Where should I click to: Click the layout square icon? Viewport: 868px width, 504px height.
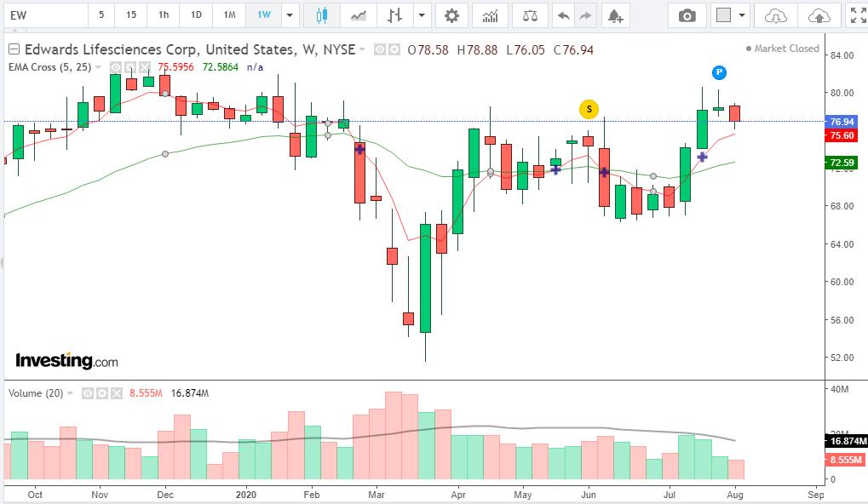(723, 15)
